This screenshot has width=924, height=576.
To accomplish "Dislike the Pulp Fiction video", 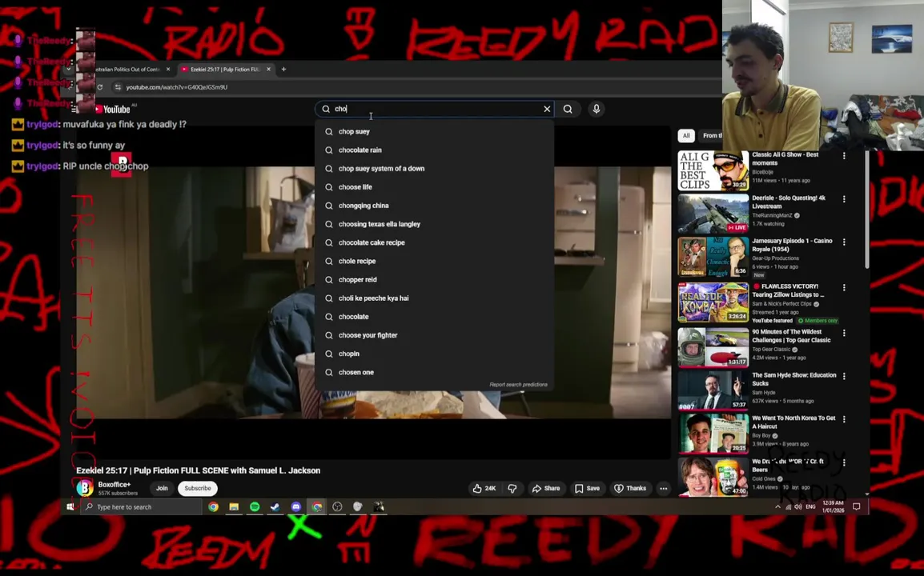I will (512, 488).
